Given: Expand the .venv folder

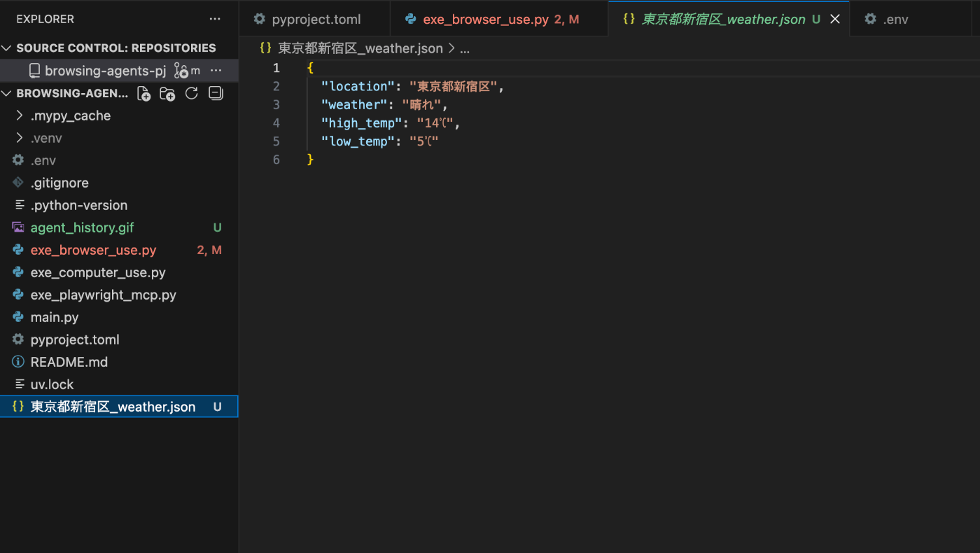Looking at the screenshot, I should click(x=19, y=138).
